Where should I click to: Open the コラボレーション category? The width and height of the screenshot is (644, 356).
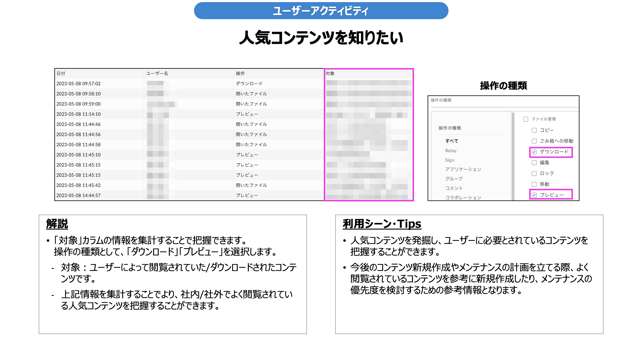(463, 197)
